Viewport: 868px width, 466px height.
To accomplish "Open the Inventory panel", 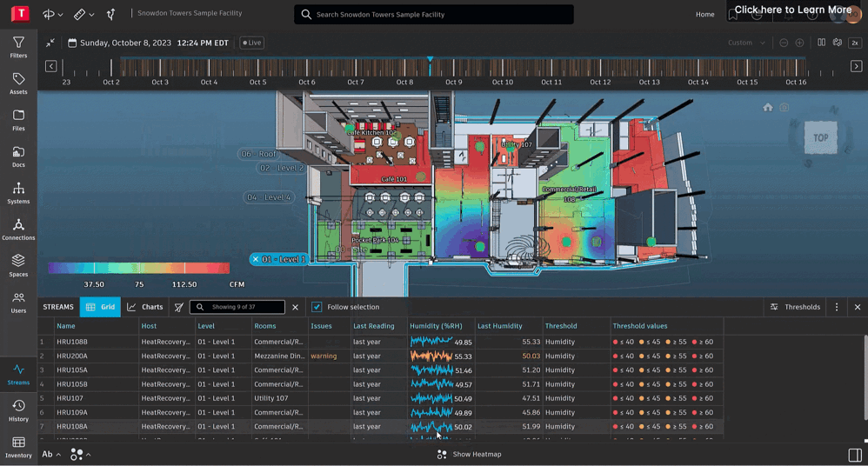I will [x=18, y=447].
